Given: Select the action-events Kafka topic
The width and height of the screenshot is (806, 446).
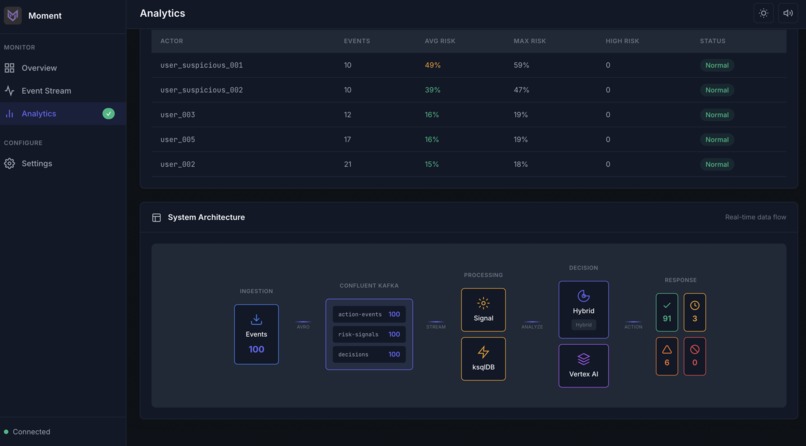Looking at the screenshot, I should [x=369, y=314].
